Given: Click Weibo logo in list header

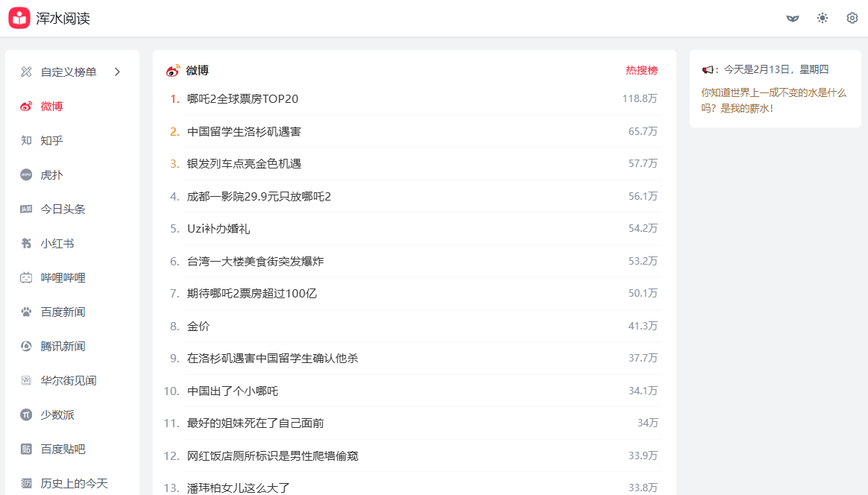Looking at the screenshot, I should pos(173,70).
